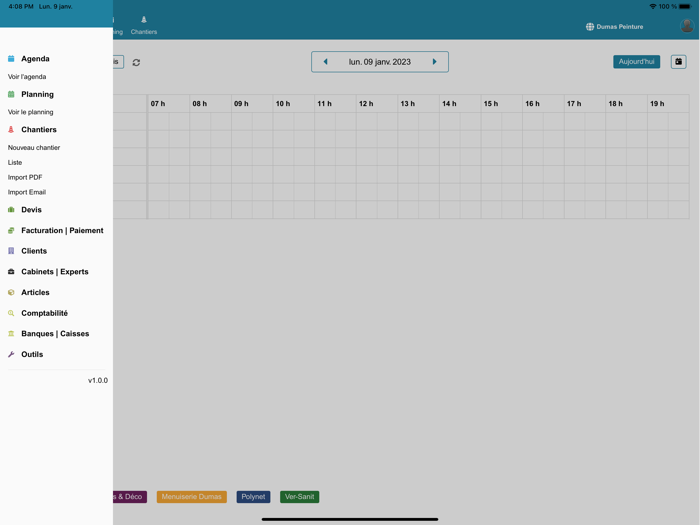The width and height of the screenshot is (700, 525).
Task: Click the Comptabilité magnifier icon
Action: pyautogui.click(x=11, y=313)
